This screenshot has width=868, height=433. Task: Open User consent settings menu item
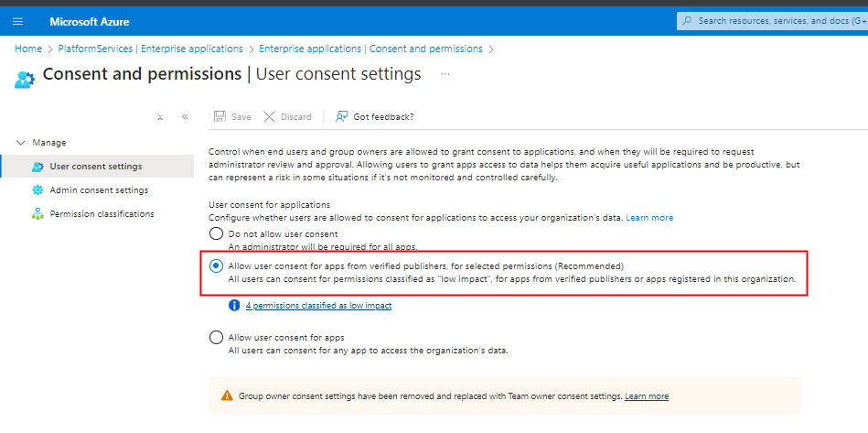pyautogui.click(x=96, y=167)
